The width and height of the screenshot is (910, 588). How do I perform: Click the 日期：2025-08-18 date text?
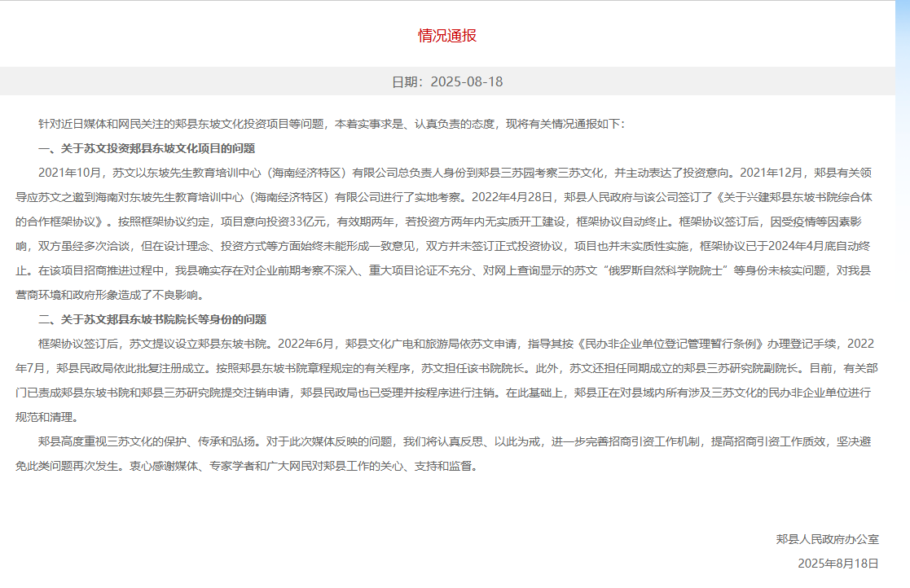coord(447,82)
